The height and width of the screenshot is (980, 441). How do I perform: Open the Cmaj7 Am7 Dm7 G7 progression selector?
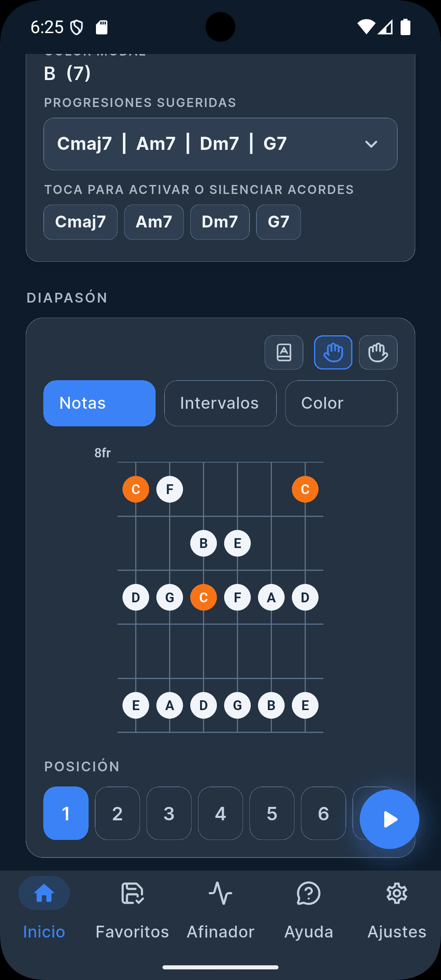tap(220, 144)
